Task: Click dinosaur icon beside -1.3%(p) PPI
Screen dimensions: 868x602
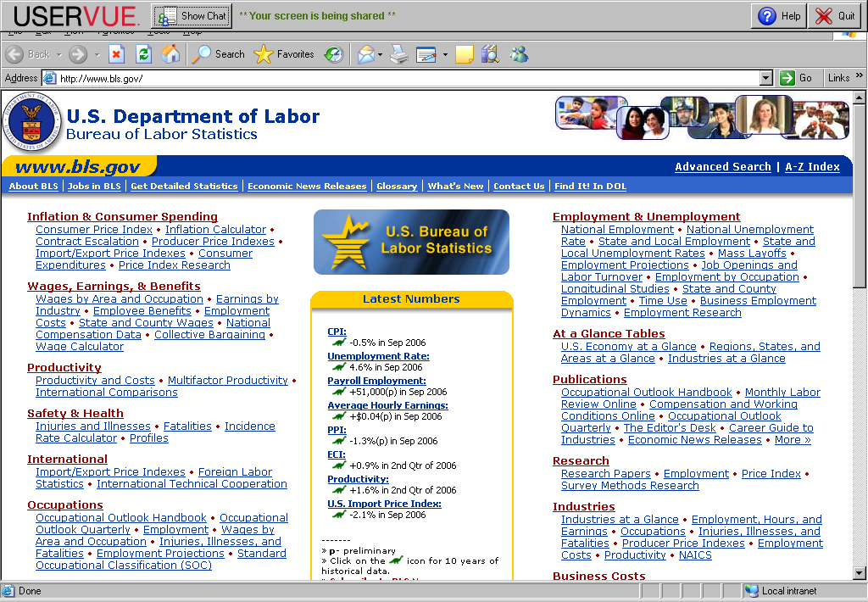Action: tap(339, 441)
